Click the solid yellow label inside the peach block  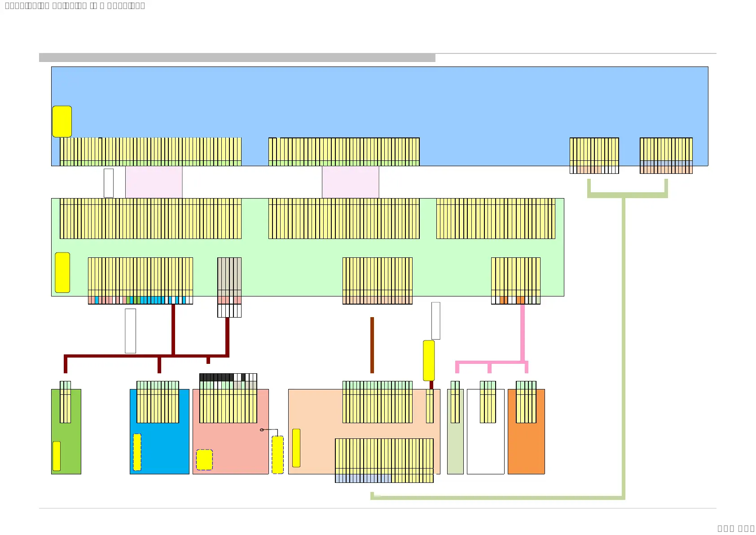click(x=296, y=448)
